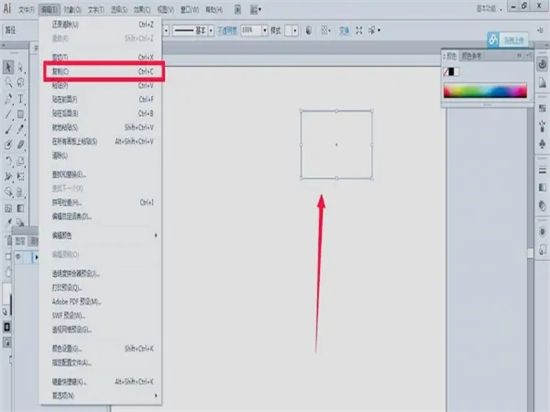The height and width of the screenshot is (412, 550).
Task: Click the black fill swatch in Color panel
Action: coord(451,72)
